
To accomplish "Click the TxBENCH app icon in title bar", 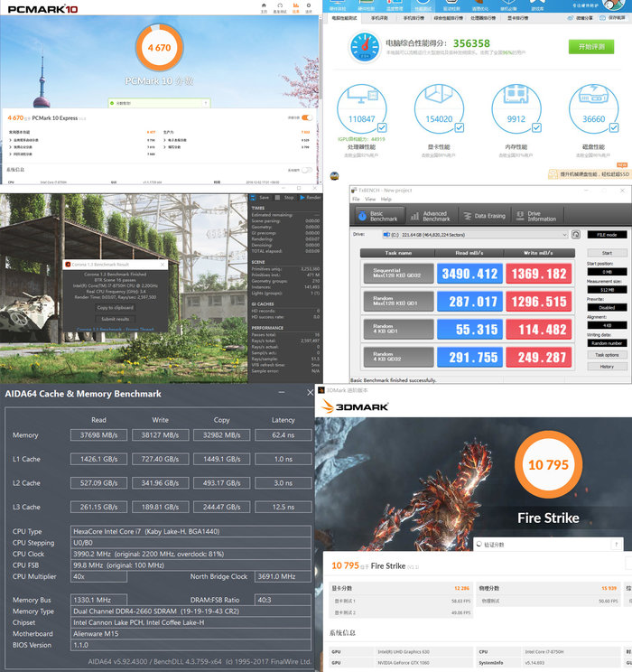I will tap(354, 190).
